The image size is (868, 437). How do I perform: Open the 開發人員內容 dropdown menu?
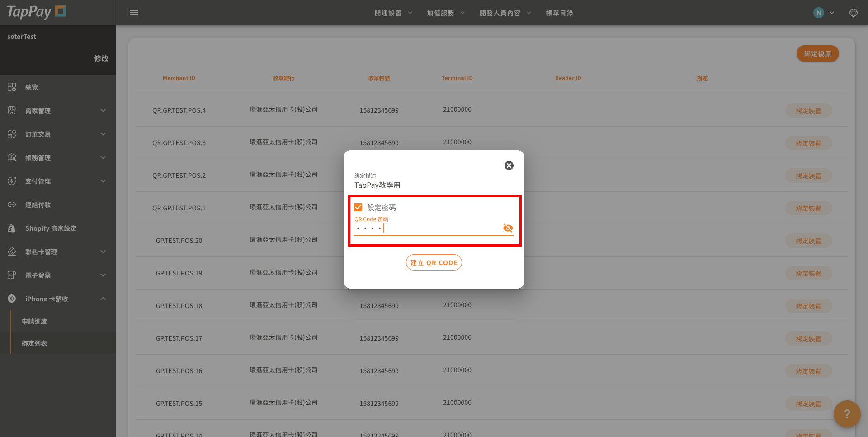(x=505, y=13)
